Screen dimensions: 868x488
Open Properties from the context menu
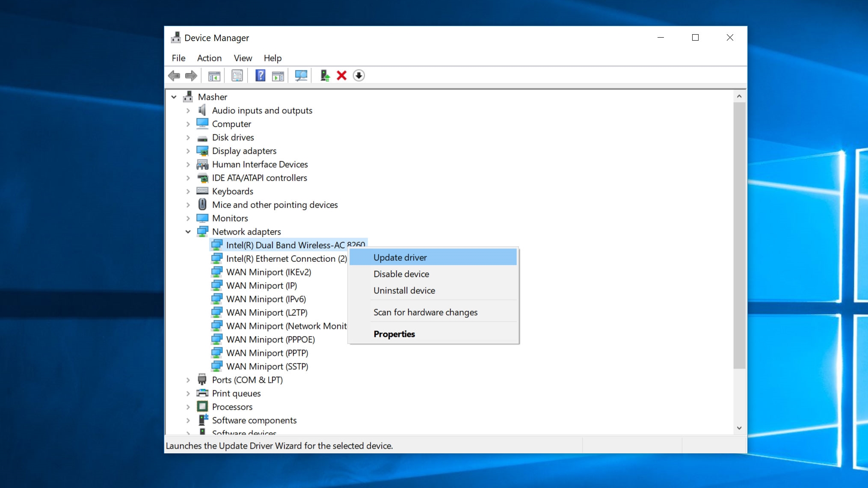click(433, 334)
